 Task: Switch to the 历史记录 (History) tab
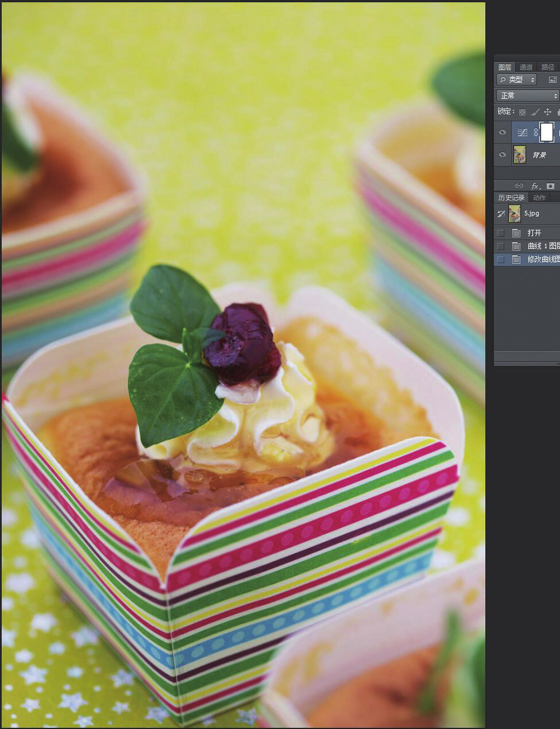tap(511, 198)
